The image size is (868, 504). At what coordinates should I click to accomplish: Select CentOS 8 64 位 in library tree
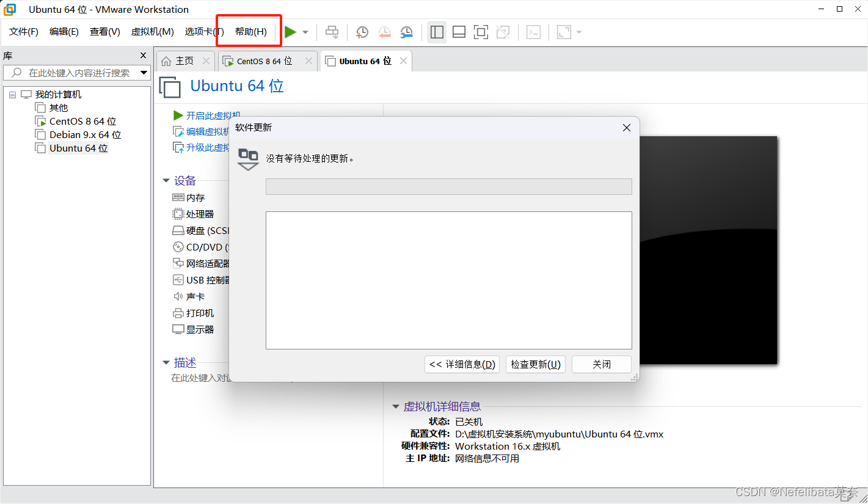[82, 122]
